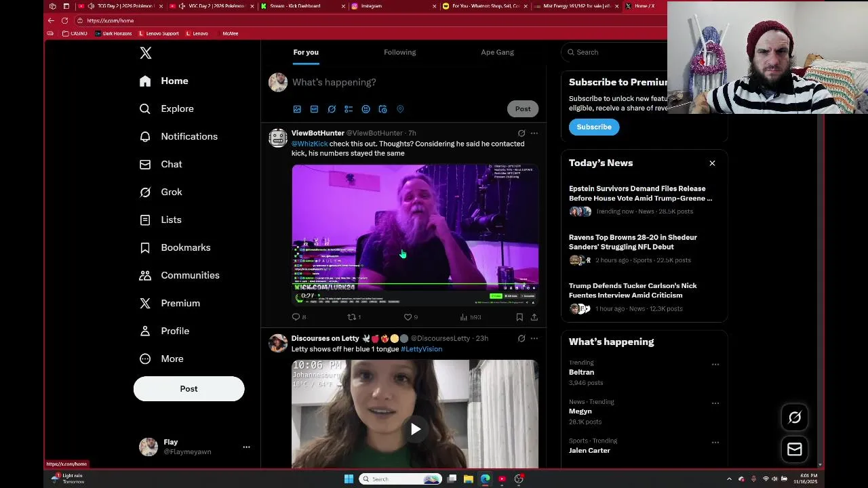
Task: Go to Lists in sidebar
Action: pos(161,220)
